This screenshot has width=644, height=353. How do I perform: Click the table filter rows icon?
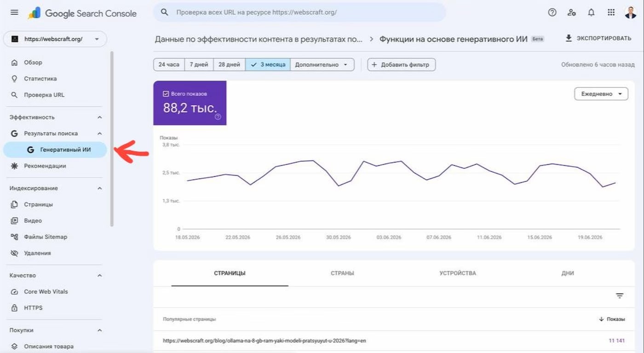620,296
